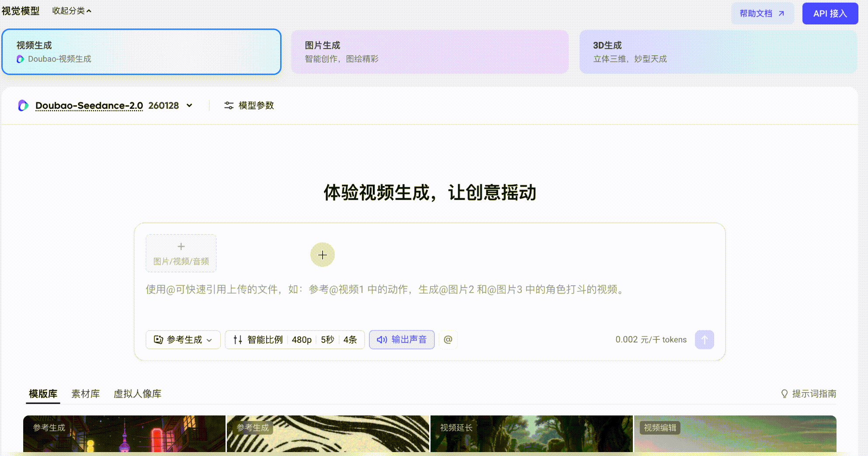The height and width of the screenshot is (456, 868).
Task: Upload a file via 图片/视频/音频 box
Action: pos(181,253)
